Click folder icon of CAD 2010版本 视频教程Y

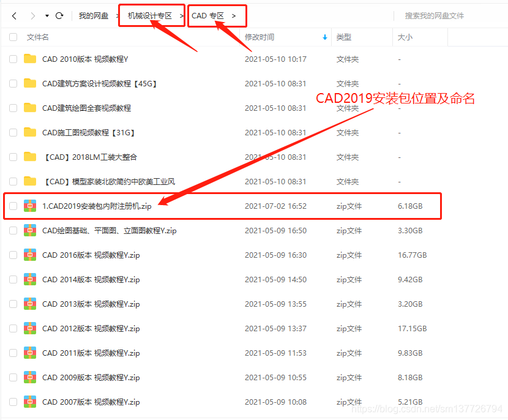click(x=30, y=59)
